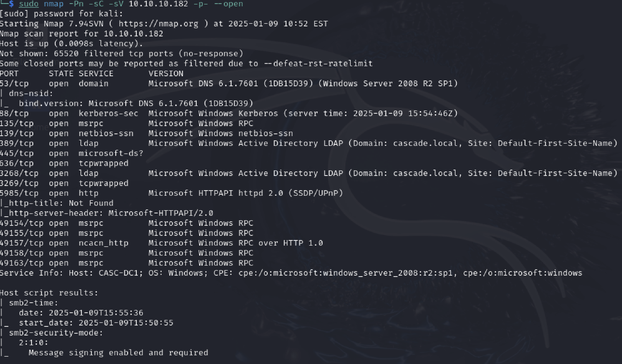Select the 135/tcp msrpc line

point(126,123)
